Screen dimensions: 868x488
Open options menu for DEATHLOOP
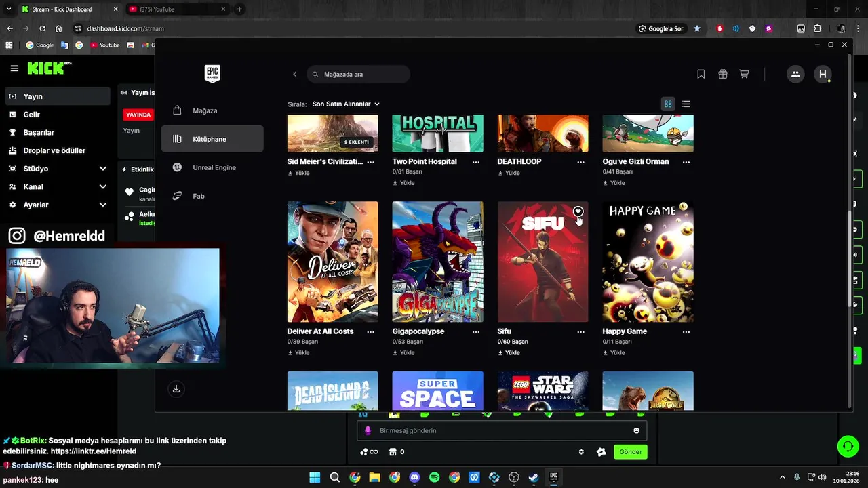click(581, 162)
